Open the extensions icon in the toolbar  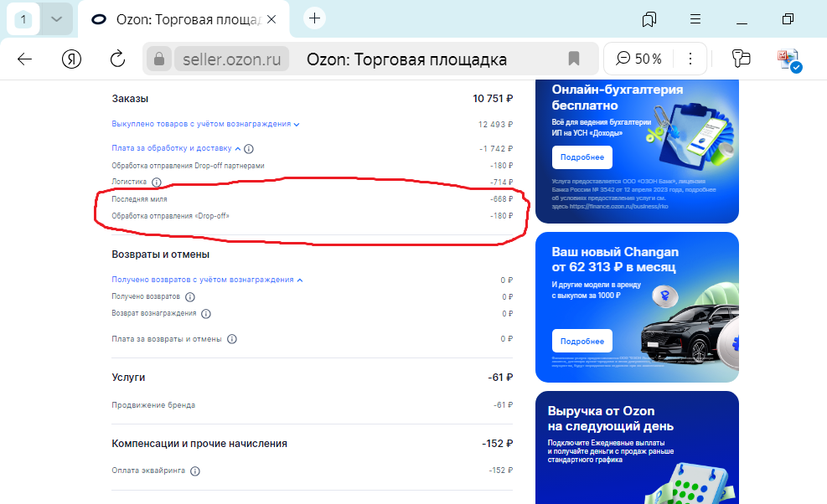[x=741, y=59]
